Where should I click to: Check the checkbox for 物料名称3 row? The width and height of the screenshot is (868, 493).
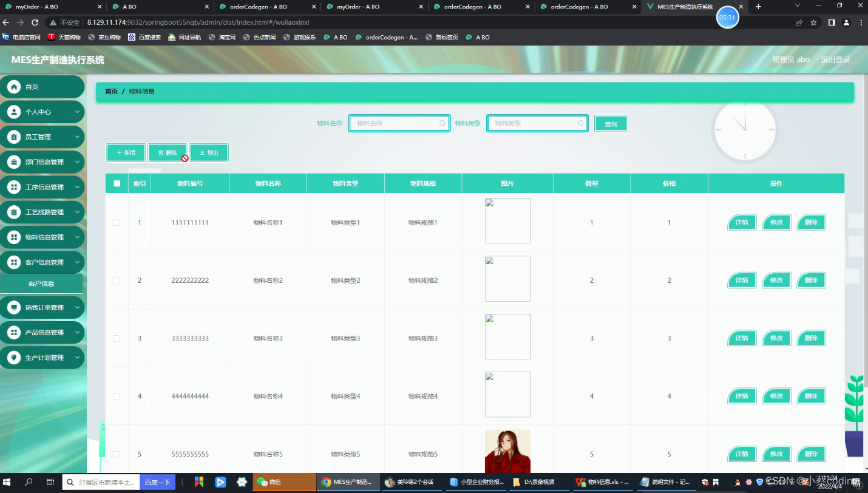click(117, 338)
